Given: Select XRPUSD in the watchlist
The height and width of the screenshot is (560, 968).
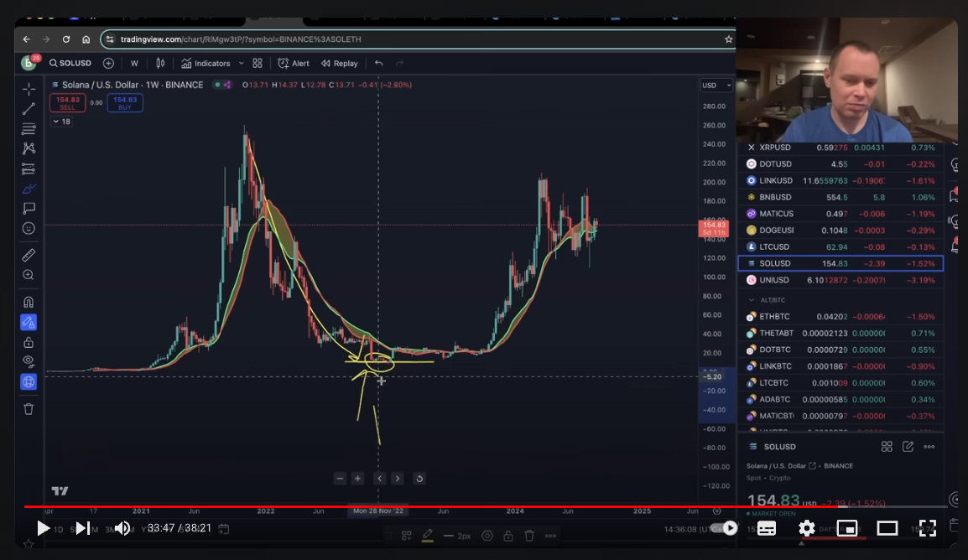Looking at the screenshot, I should point(840,148).
